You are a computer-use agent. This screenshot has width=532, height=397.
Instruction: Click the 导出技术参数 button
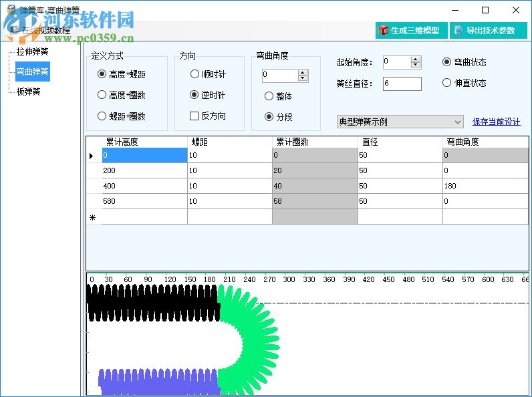point(489,31)
